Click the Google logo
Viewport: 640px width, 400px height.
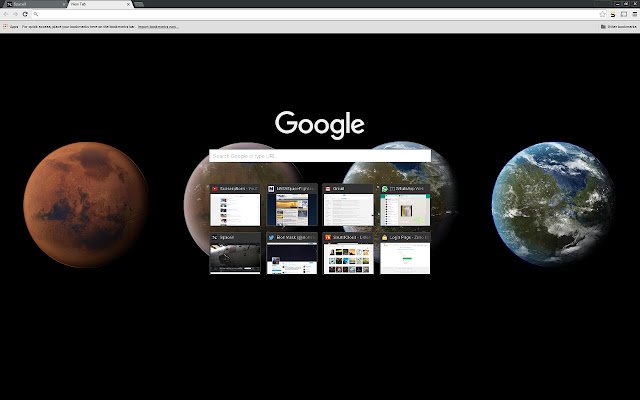[320, 124]
